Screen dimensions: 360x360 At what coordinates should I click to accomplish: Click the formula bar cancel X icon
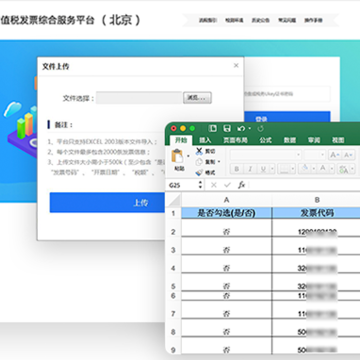pyautogui.click(x=214, y=185)
